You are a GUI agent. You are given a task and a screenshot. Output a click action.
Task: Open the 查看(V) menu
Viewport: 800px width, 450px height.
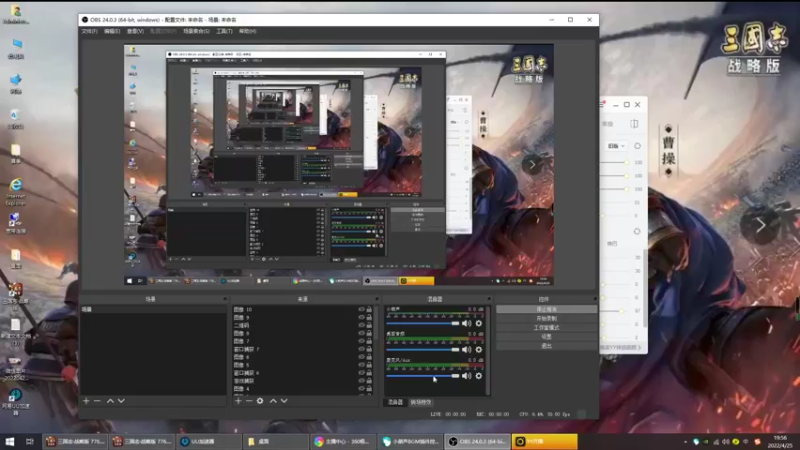pyautogui.click(x=135, y=32)
